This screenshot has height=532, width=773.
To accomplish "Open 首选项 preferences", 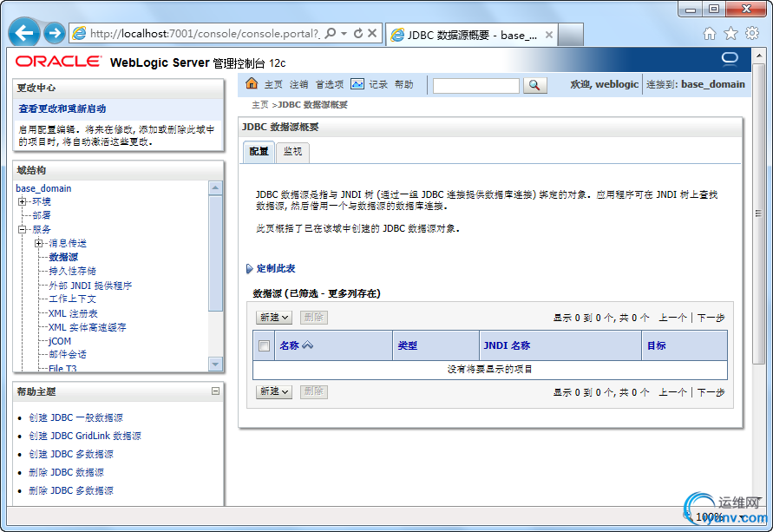I will (x=330, y=84).
